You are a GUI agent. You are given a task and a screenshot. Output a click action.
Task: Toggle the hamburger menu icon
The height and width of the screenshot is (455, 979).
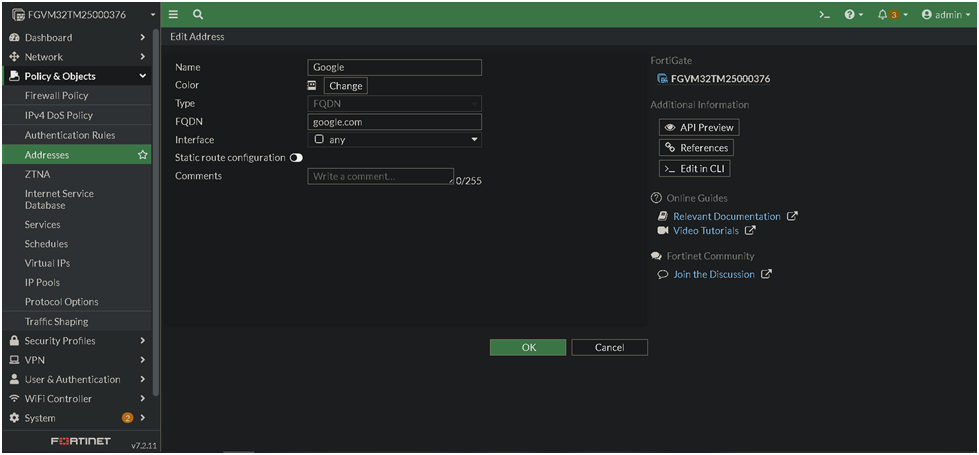[x=174, y=14]
